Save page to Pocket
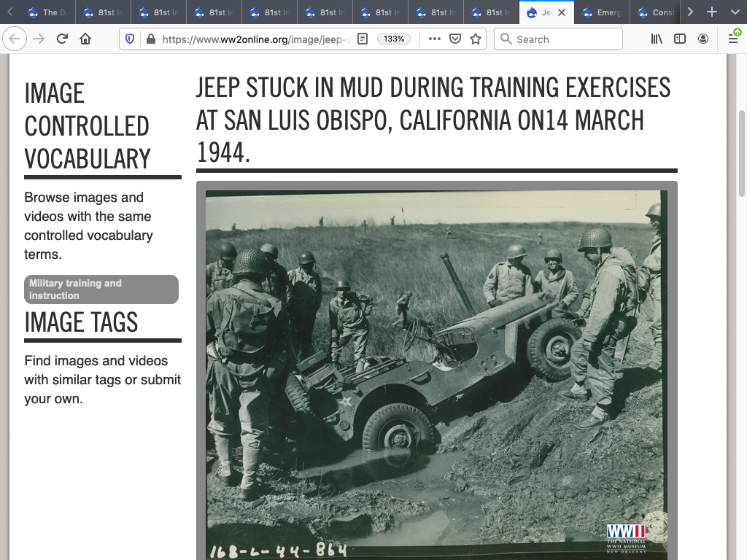Viewport: 747px width, 560px height. 455,39
